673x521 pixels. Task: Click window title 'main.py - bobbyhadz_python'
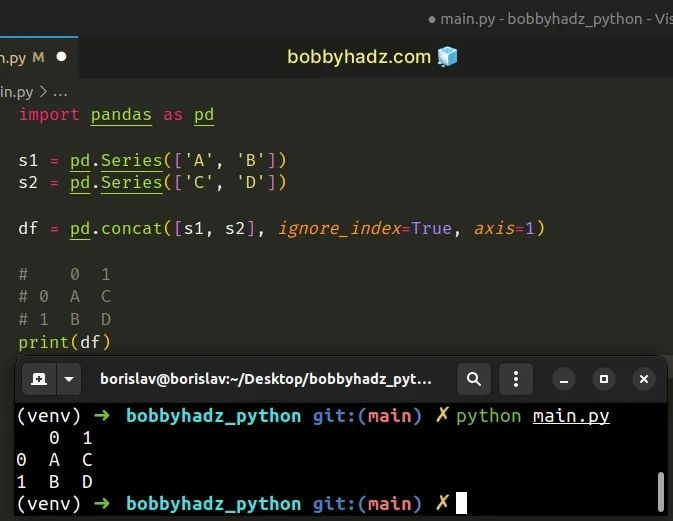tap(542, 19)
